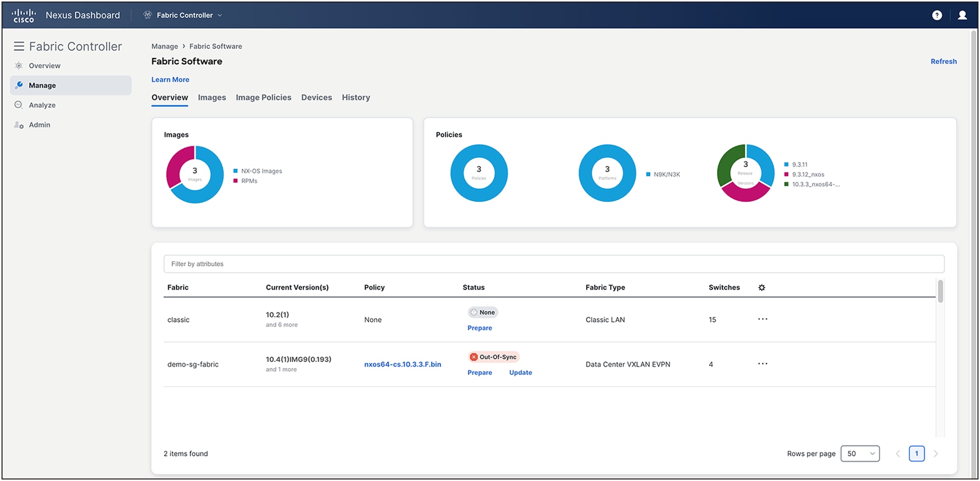Click the 9.3.11 legend swatch
The height and width of the screenshot is (481, 980).
click(x=786, y=165)
